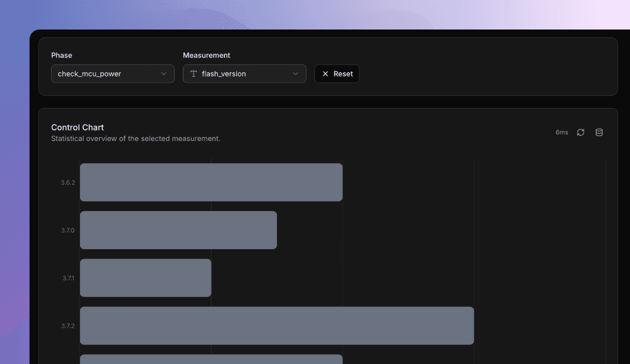Click the partially visible bottom bar

click(x=211, y=359)
